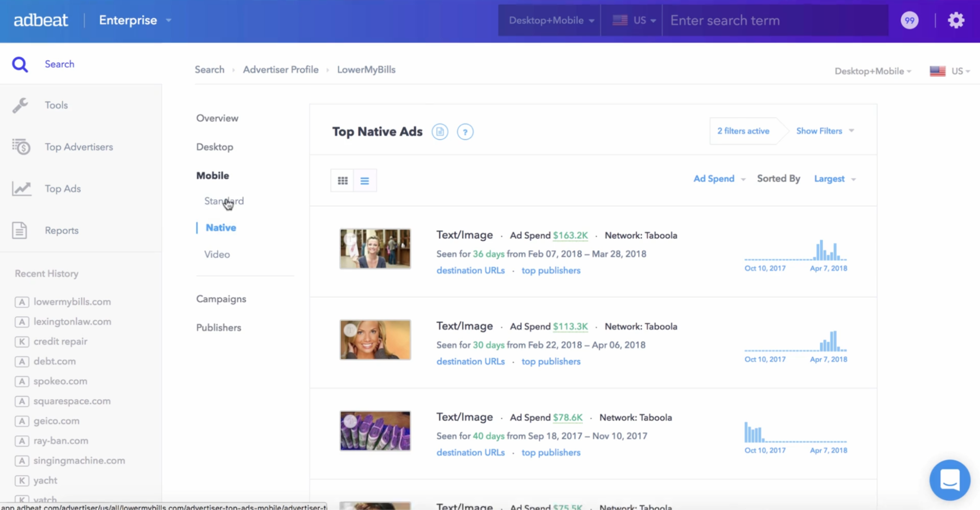Select the Video ads subsection
This screenshot has width=980, height=510.
217,255
